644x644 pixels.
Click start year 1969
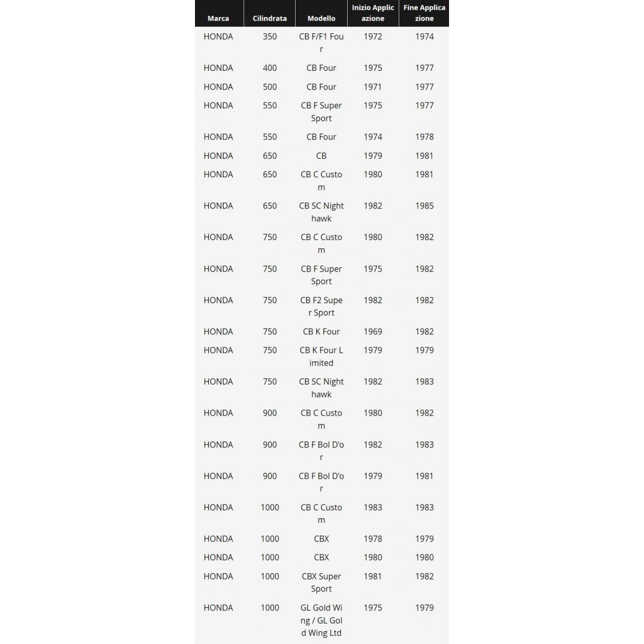pyautogui.click(x=373, y=331)
